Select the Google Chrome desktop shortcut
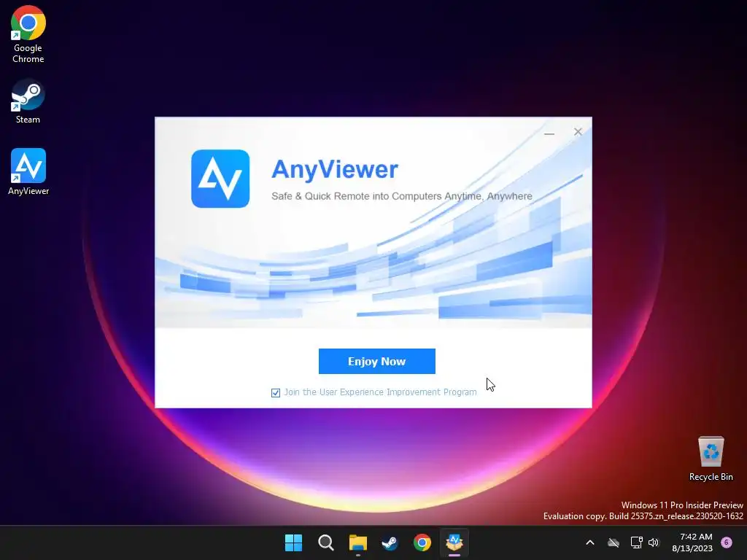This screenshot has height=560, width=747. click(x=28, y=35)
